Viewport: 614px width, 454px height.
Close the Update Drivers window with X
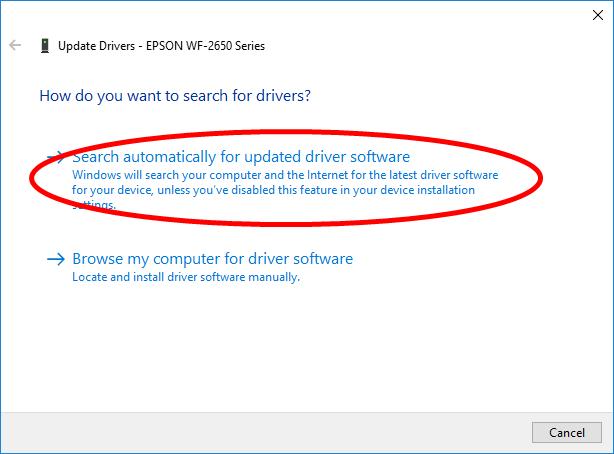point(598,15)
